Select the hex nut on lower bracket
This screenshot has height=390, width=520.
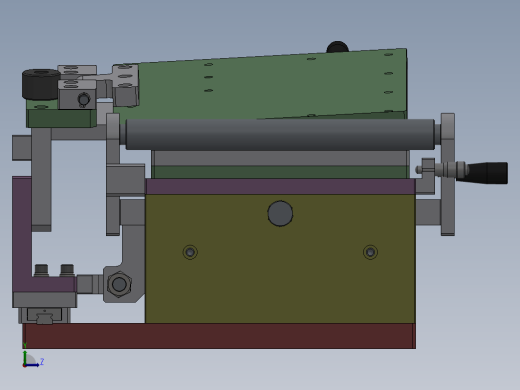[119, 284]
